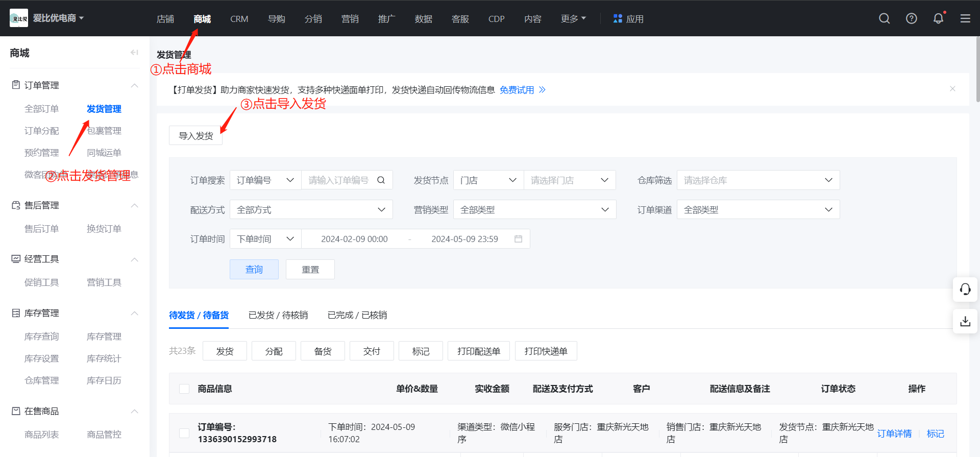Viewport: 980px width, 457px height.
Task: Click the 查询 button
Action: [x=254, y=269]
